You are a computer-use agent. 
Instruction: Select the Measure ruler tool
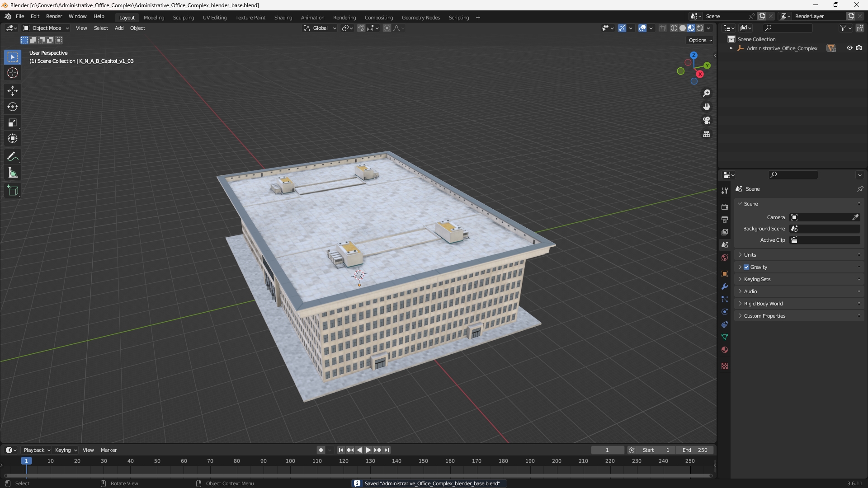pyautogui.click(x=13, y=173)
